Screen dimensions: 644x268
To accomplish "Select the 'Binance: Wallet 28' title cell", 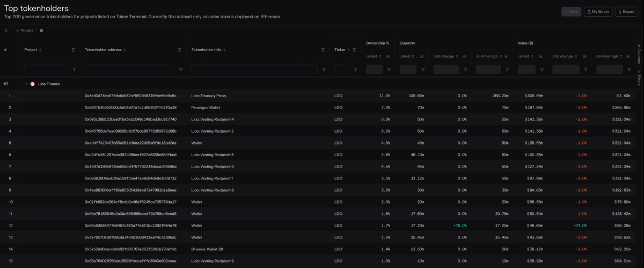I will pos(207,249).
